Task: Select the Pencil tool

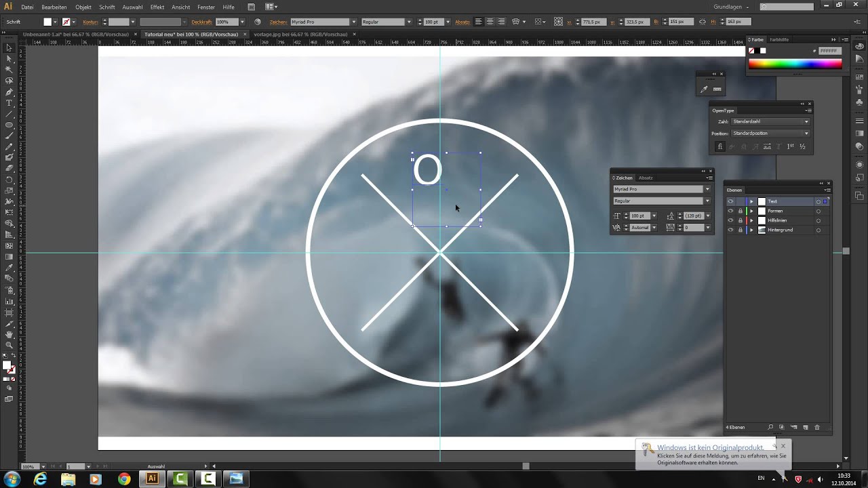Action: (9, 146)
